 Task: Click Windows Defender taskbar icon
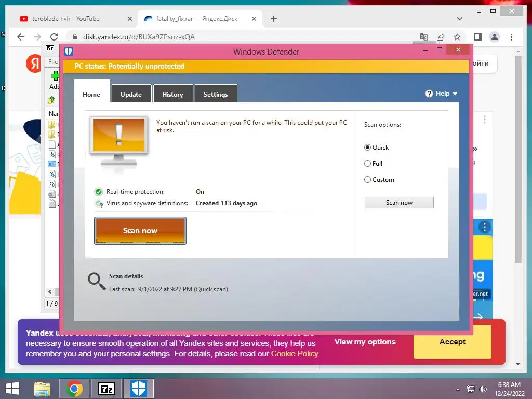tap(139, 389)
